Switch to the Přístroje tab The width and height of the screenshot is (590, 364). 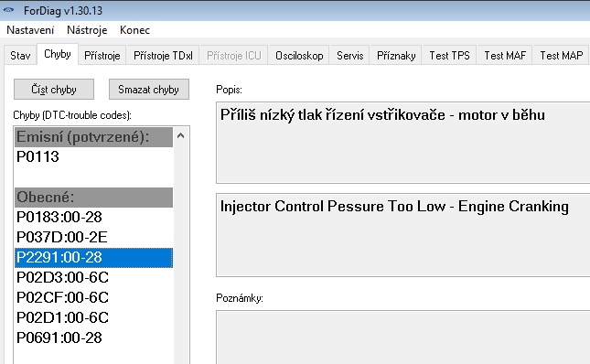pyautogui.click(x=102, y=55)
